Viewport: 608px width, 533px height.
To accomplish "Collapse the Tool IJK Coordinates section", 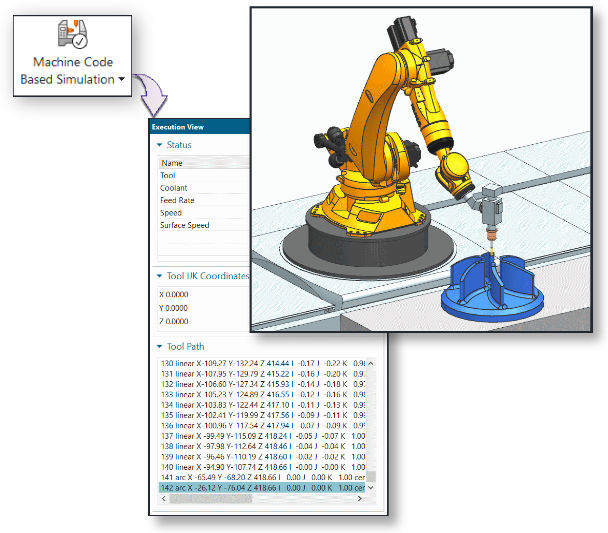I will point(158,275).
